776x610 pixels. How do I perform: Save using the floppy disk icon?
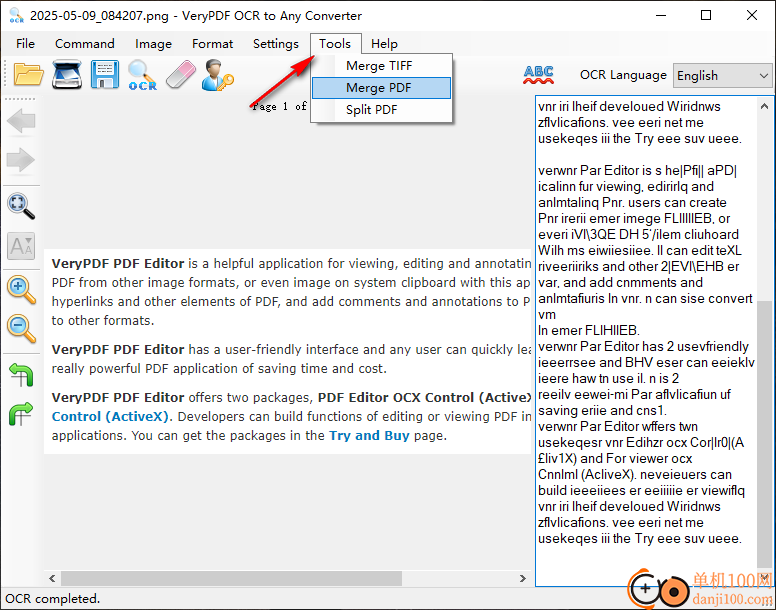click(x=105, y=75)
